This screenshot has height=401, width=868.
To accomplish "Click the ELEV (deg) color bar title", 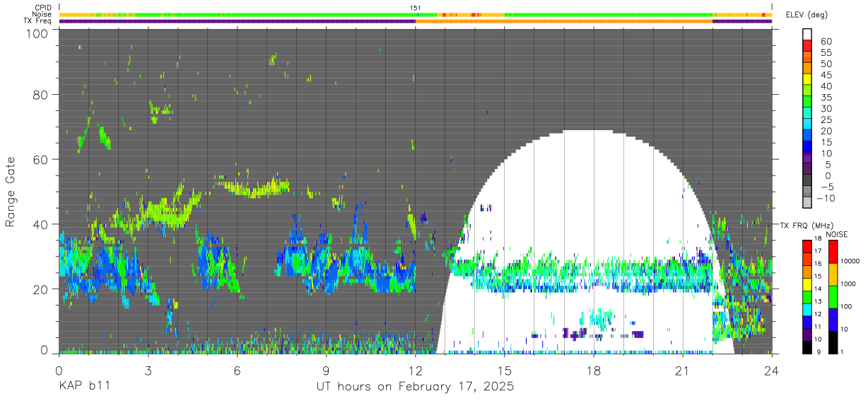I will tap(807, 15).
